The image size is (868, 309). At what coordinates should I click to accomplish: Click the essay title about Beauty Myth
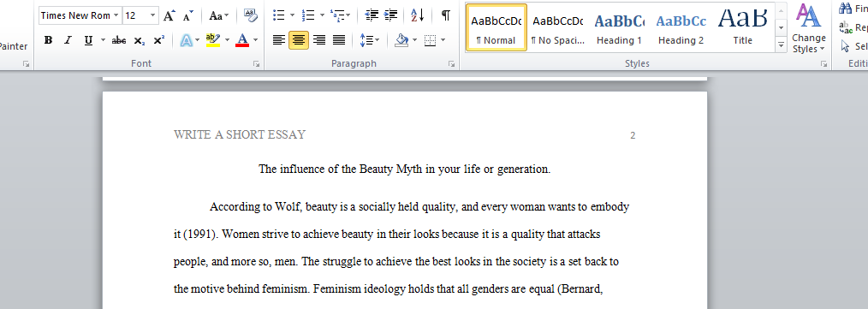pos(405,169)
